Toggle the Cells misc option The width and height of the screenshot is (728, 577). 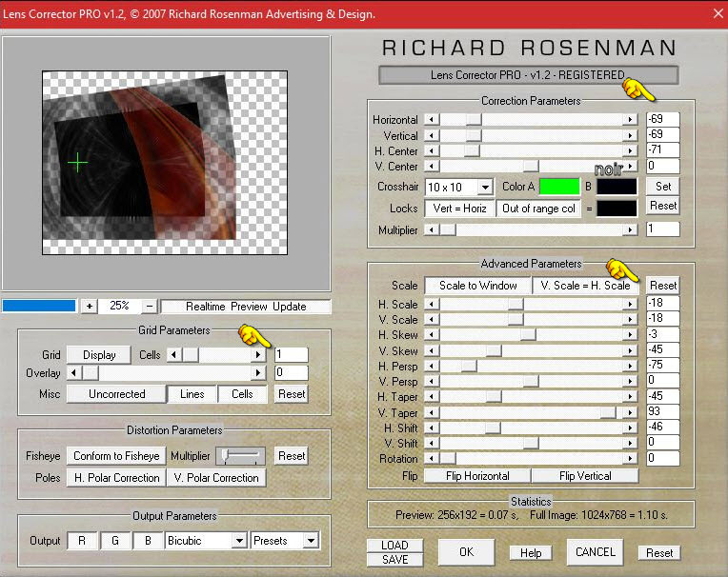(x=242, y=394)
